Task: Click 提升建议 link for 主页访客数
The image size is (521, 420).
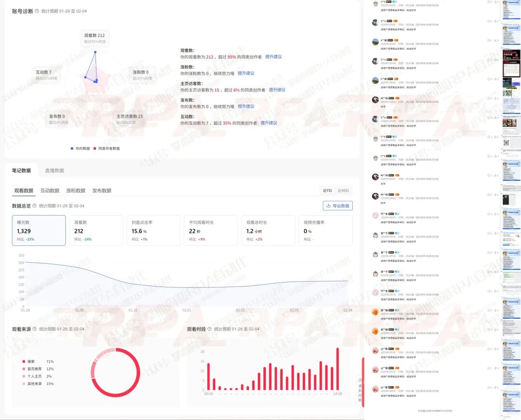Action: tap(277, 90)
